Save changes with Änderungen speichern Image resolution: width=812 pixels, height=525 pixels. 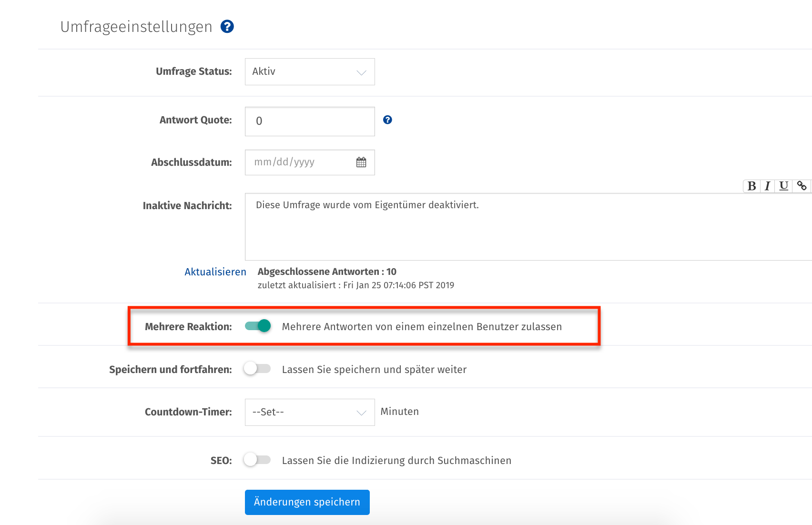[306, 502]
